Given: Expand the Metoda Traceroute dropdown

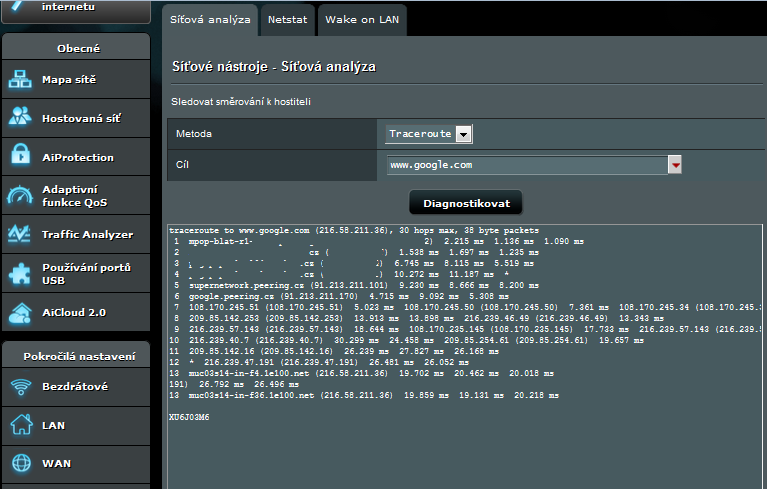Looking at the screenshot, I should pyautogui.click(x=464, y=134).
